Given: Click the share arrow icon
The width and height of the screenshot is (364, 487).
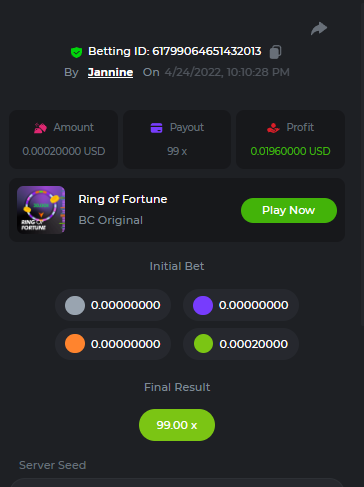Looking at the screenshot, I should [319, 28].
